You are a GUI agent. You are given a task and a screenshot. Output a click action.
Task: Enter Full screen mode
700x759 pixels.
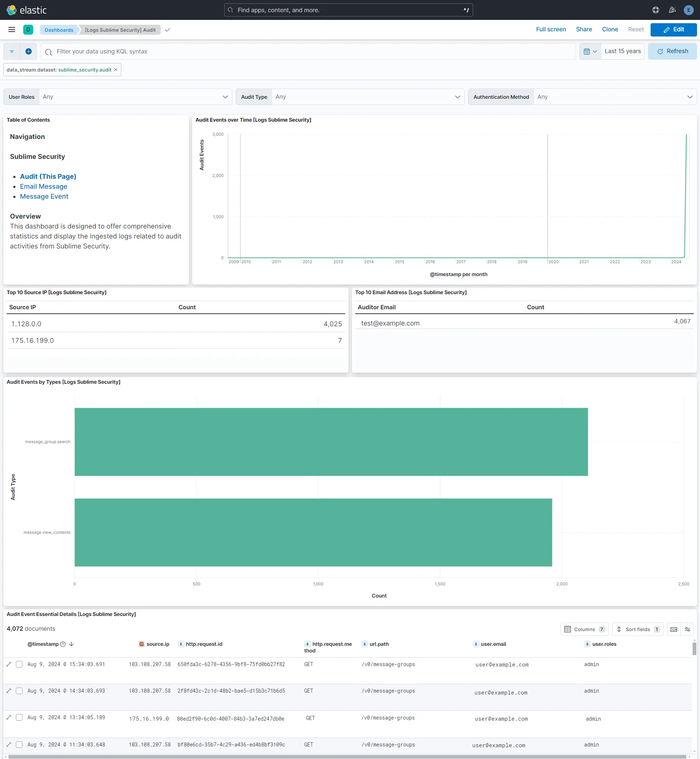pyautogui.click(x=551, y=29)
